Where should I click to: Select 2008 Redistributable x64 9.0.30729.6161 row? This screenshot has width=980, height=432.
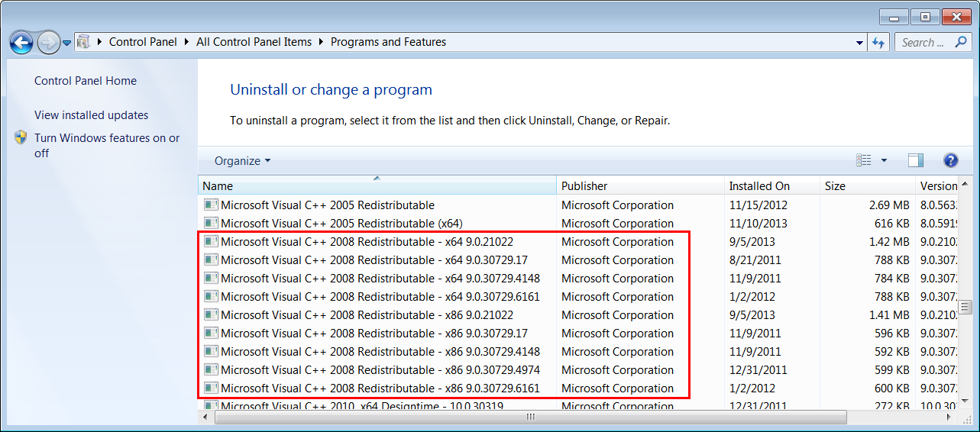point(578,297)
